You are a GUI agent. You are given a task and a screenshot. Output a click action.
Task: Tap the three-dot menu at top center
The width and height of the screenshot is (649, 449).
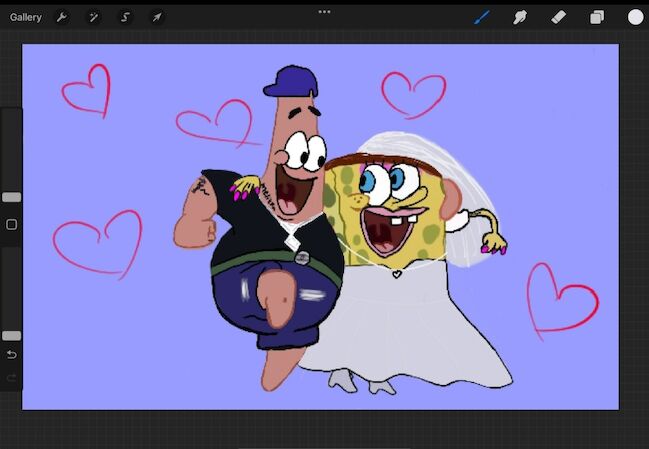(x=324, y=12)
